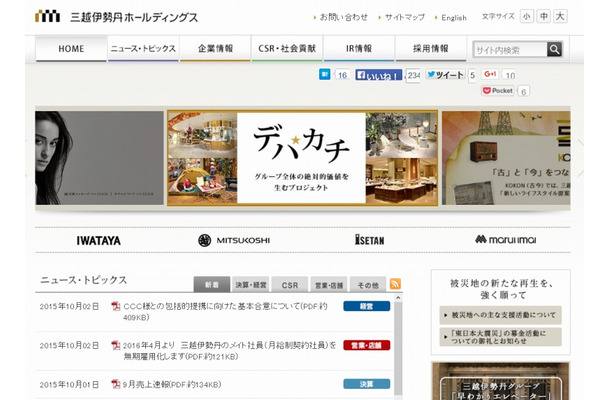Select the CSR news tab
The image size is (610, 400).
click(290, 284)
